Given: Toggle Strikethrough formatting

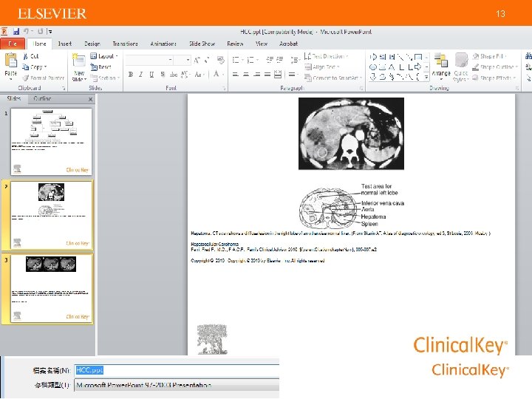Looking at the screenshot, I should tap(174, 75).
